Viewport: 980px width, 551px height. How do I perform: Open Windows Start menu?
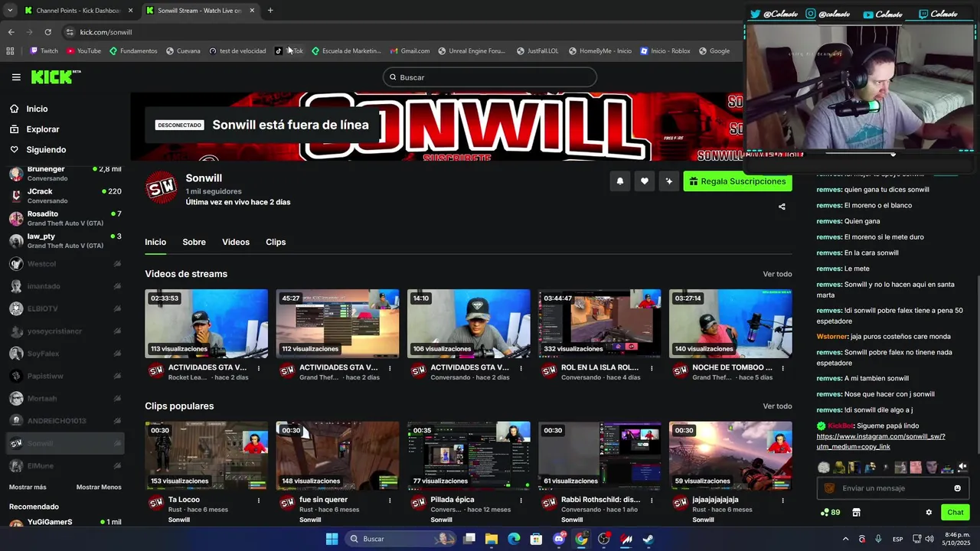(332, 539)
